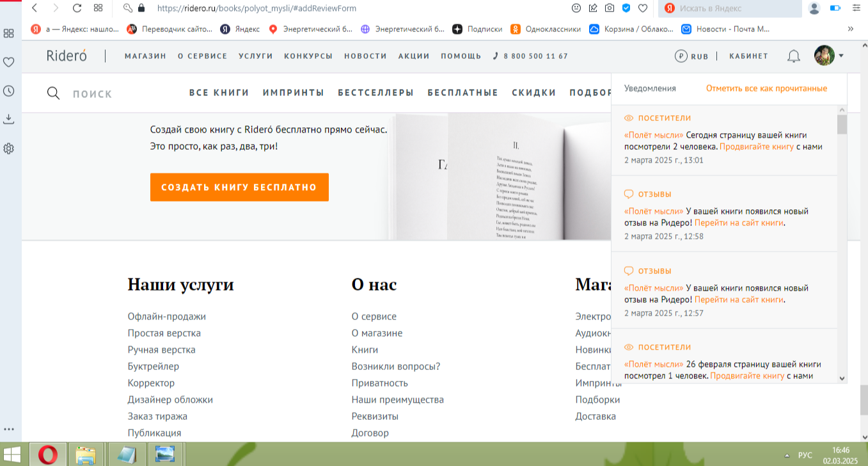This screenshot has width=868, height=466.
Task: Click the battery saver icon
Action: (835, 8)
